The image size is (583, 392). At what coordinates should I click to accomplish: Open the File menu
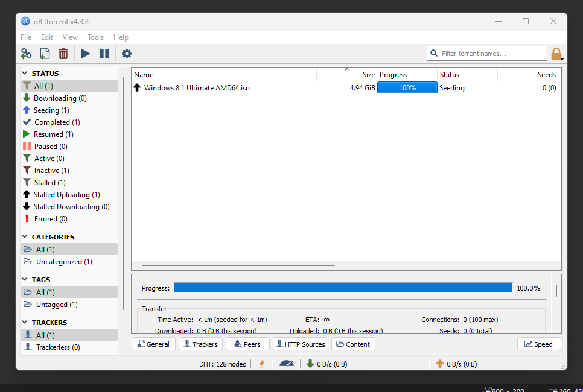tap(26, 37)
